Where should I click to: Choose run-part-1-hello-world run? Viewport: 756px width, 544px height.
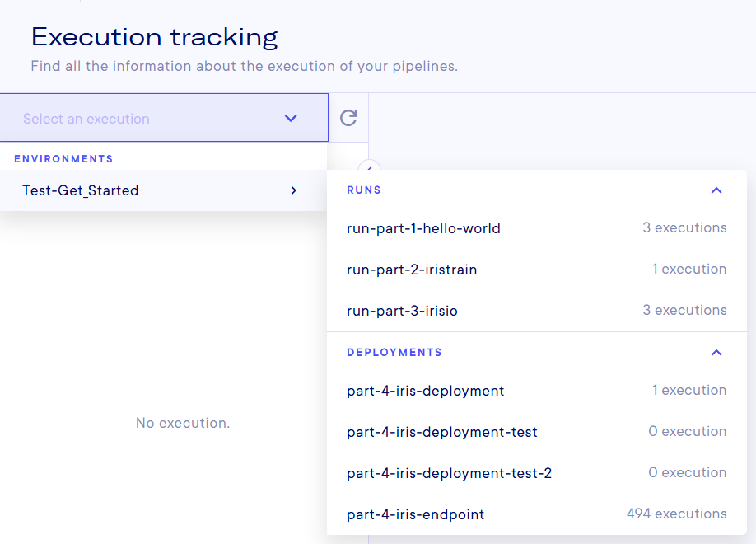click(537, 227)
